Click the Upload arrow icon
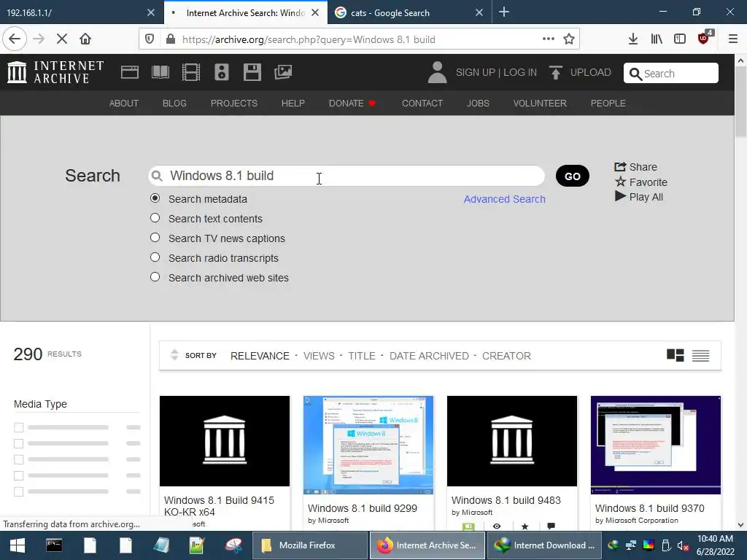The width and height of the screenshot is (747, 560). point(555,72)
